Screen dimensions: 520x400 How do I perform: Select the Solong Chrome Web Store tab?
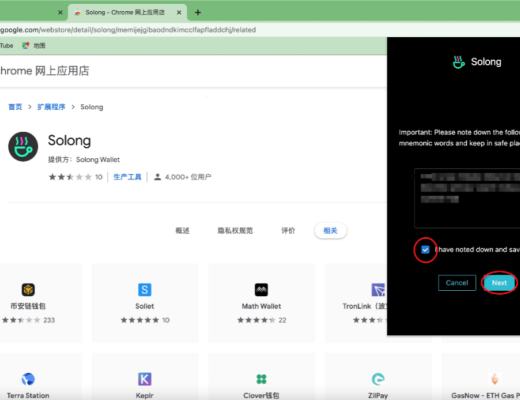(127, 12)
